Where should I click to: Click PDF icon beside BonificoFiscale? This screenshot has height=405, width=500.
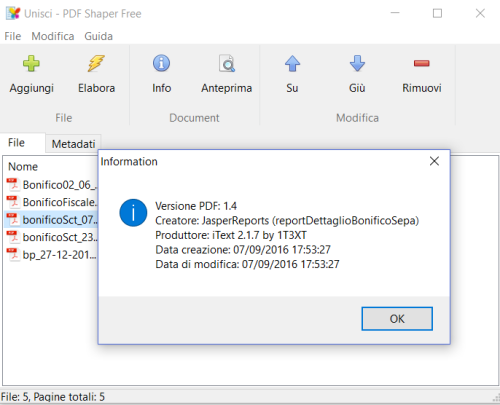[13, 202]
